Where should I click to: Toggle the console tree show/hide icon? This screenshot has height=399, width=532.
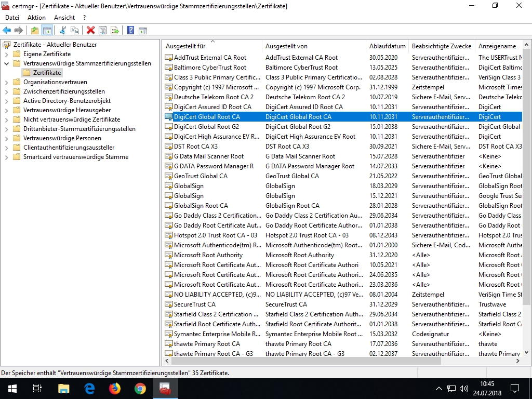click(x=47, y=31)
